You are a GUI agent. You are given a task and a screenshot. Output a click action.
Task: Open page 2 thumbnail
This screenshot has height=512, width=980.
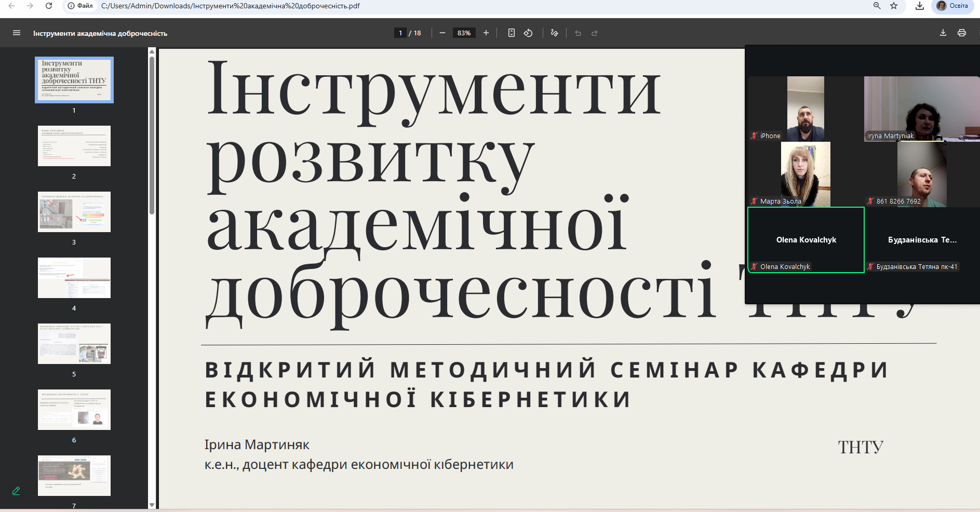(x=74, y=146)
